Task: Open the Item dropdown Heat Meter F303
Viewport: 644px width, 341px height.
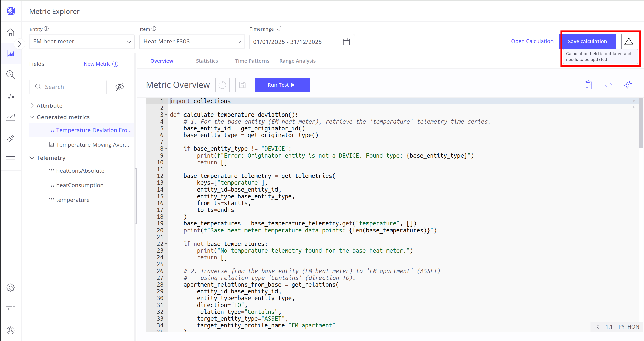Action: pyautogui.click(x=192, y=42)
